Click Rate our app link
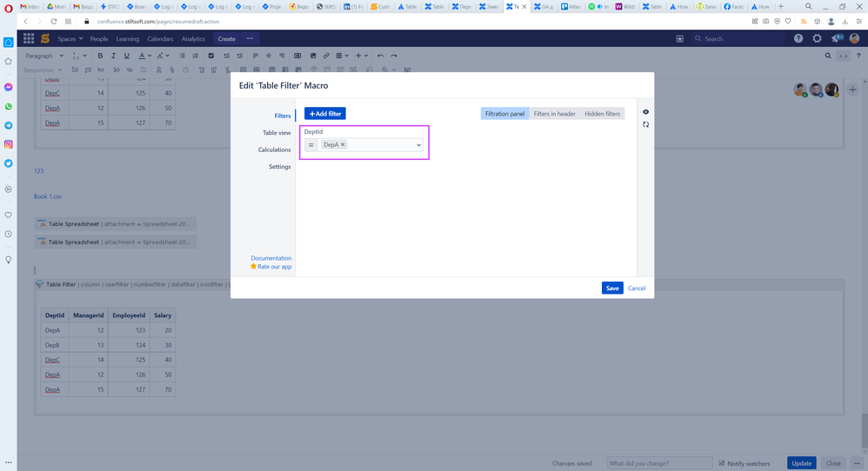 [274, 267]
